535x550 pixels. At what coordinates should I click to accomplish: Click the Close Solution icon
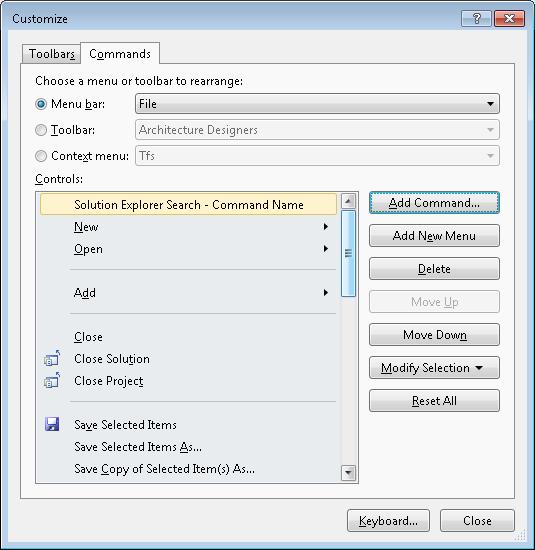tap(52, 358)
